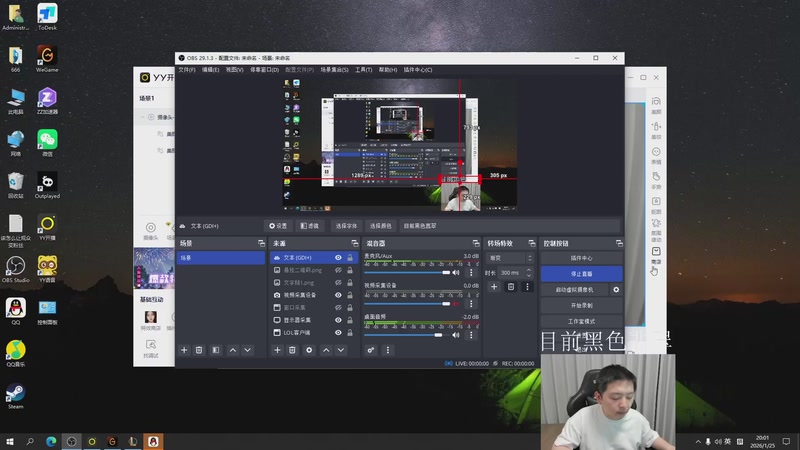
Task: Open mixer panel three-dot menu at bottom
Action: [388, 350]
